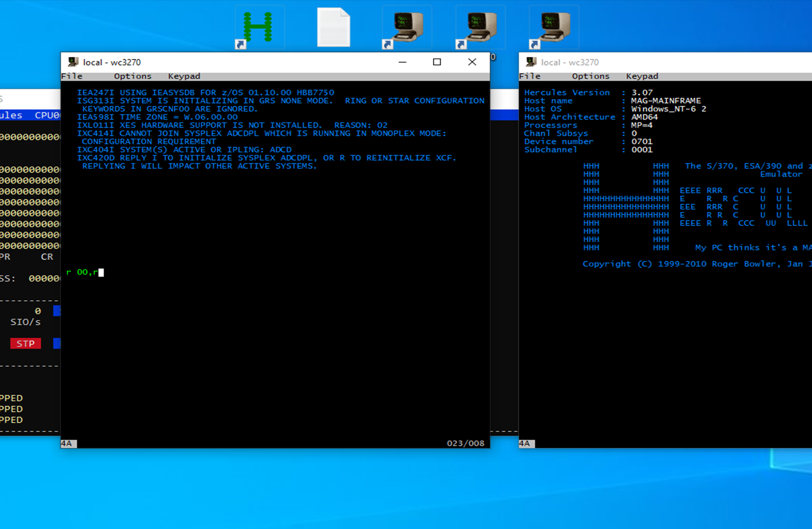812x529 pixels.
Task: Open File menu in right wc3270 window
Action: [530, 76]
